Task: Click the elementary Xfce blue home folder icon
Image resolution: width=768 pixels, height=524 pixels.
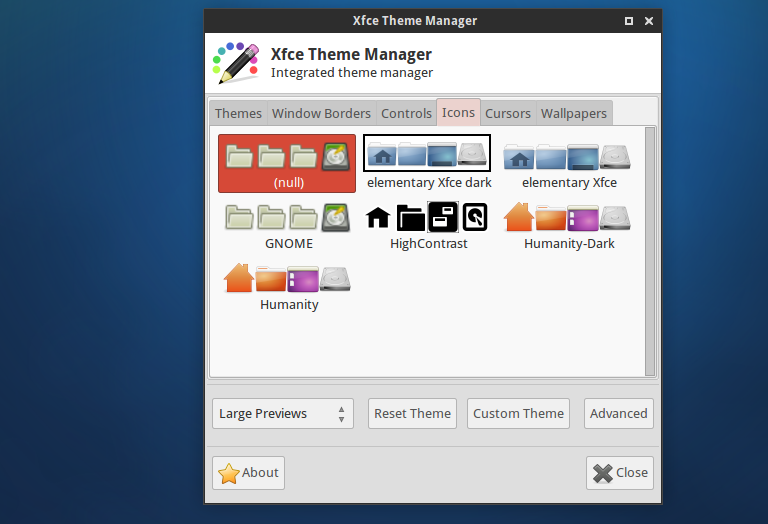Action: tap(519, 157)
